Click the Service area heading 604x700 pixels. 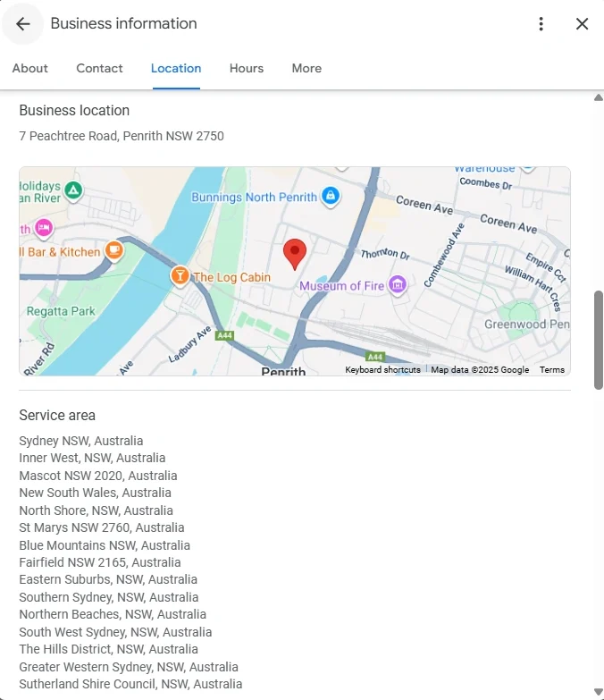coord(57,415)
